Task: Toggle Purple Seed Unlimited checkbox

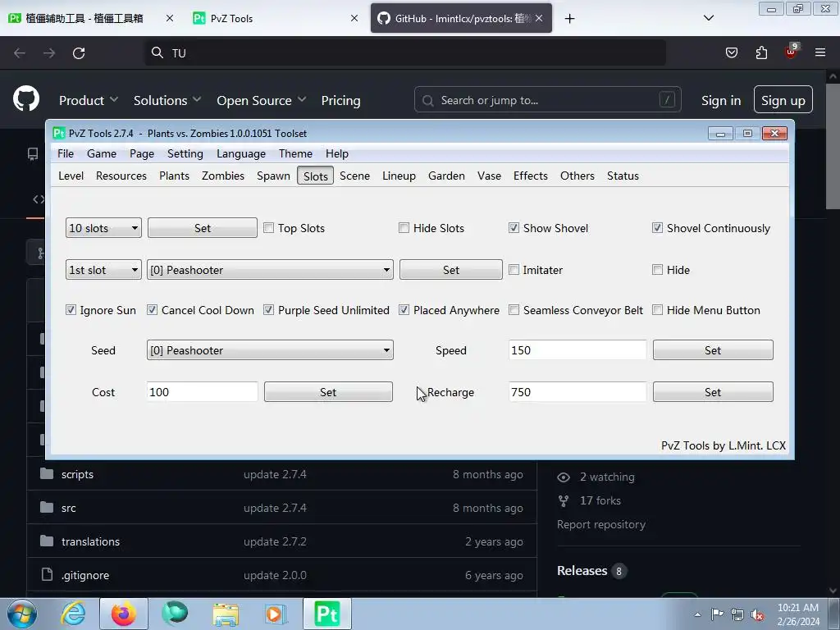Action: pyautogui.click(x=268, y=309)
